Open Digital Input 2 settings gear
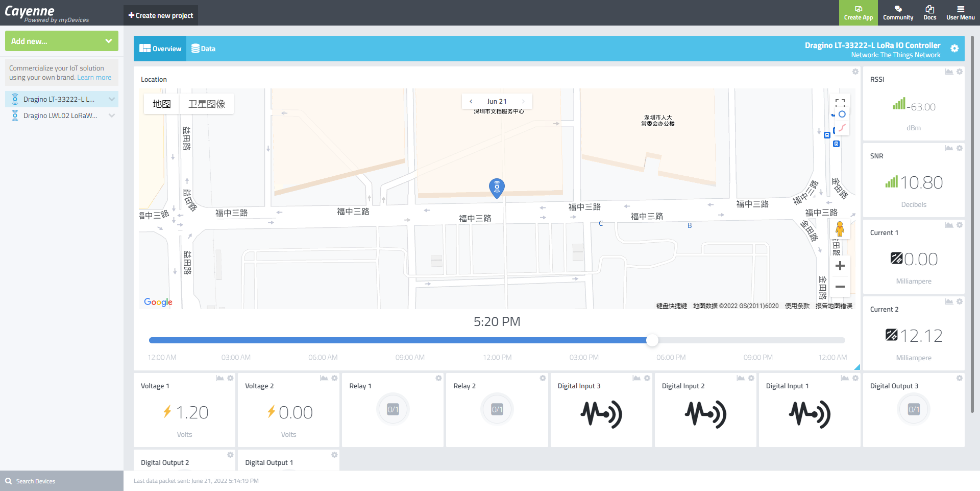980x491 pixels. tap(751, 378)
